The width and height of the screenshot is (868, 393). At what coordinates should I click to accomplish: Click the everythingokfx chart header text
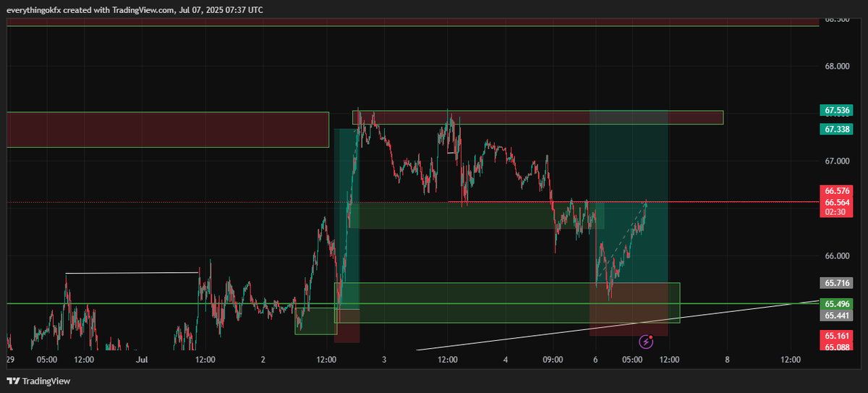[x=135, y=10]
